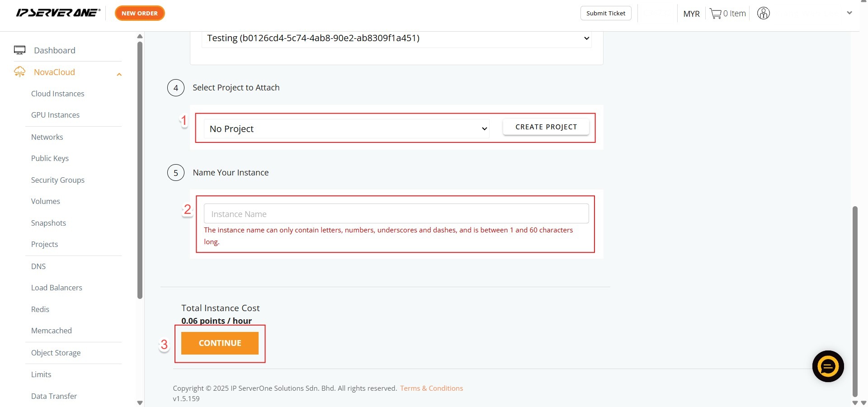Open the Terms & Conditions link
Image resolution: width=868 pixels, height=407 pixels.
click(431, 388)
